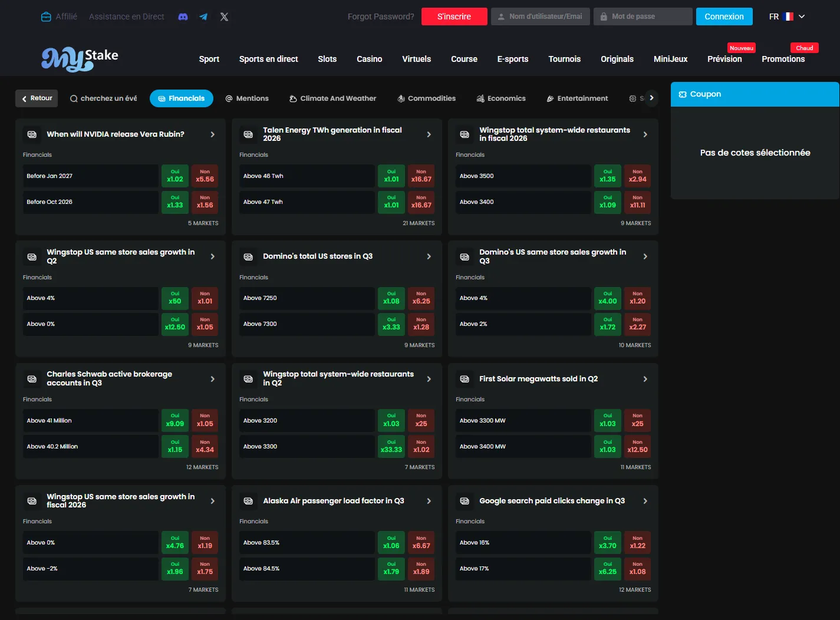Expand Talen Energy TWh generation chevron
Image resolution: width=840 pixels, height=620 pixels.
point(429,134)
